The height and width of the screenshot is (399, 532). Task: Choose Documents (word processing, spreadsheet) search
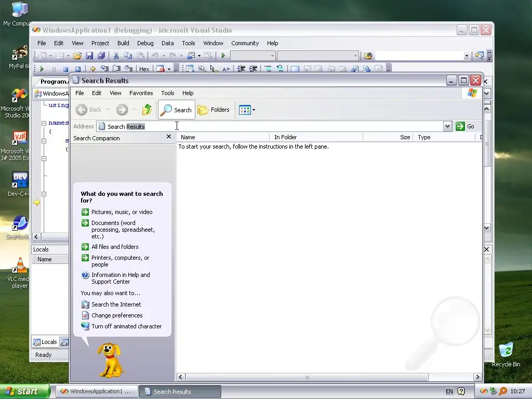pyautogui.click(x=118, y=230)
